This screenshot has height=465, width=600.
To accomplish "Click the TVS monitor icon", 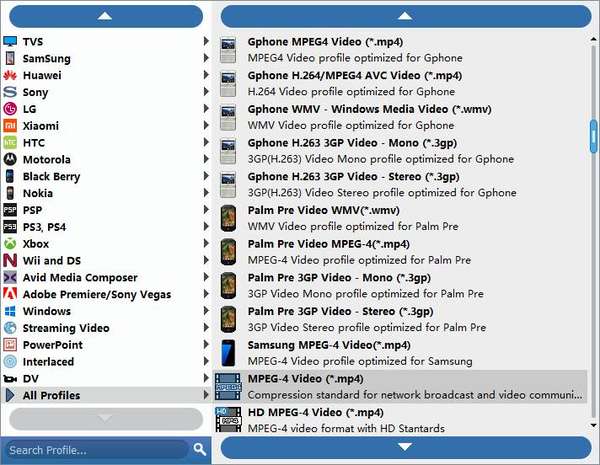I will tap(10, 41).
